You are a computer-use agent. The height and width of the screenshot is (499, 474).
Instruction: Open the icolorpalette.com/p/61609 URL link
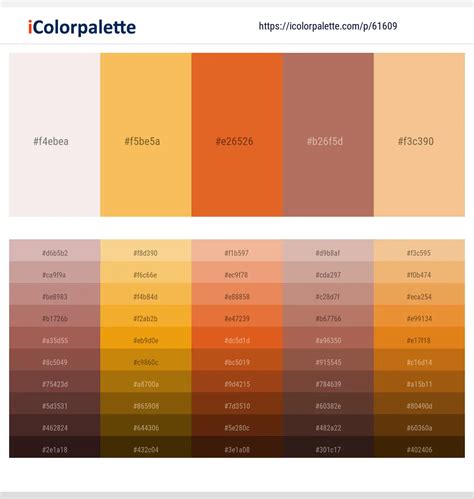(x=328, y=26)
